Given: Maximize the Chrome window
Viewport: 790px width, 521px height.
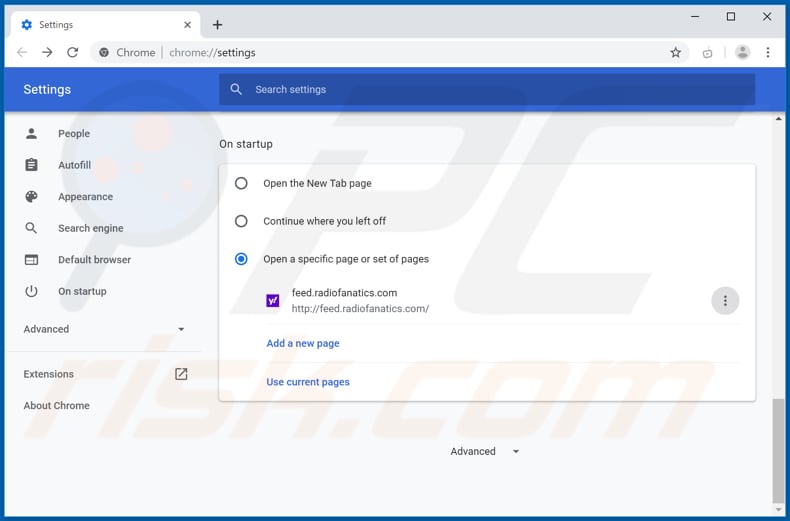Looking at the screenshot, I should coord(731,17).
